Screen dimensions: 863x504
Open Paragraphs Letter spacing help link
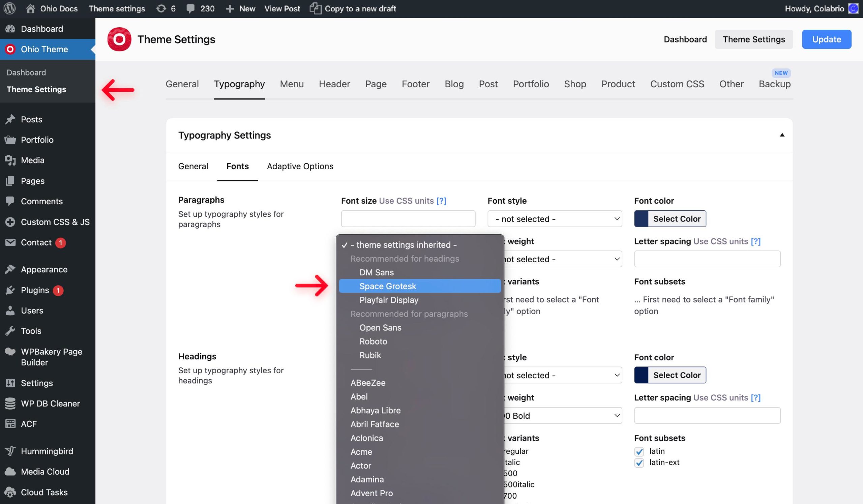755,241
